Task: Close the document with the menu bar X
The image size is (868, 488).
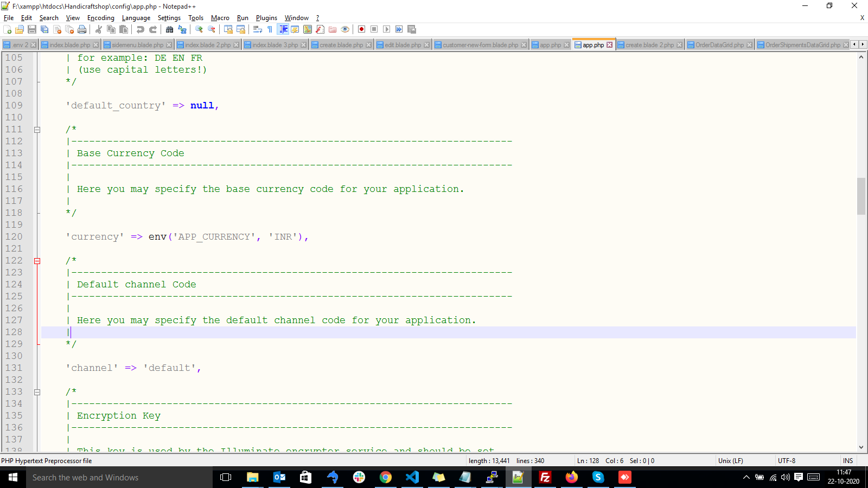Action: (x=862, y=18)
